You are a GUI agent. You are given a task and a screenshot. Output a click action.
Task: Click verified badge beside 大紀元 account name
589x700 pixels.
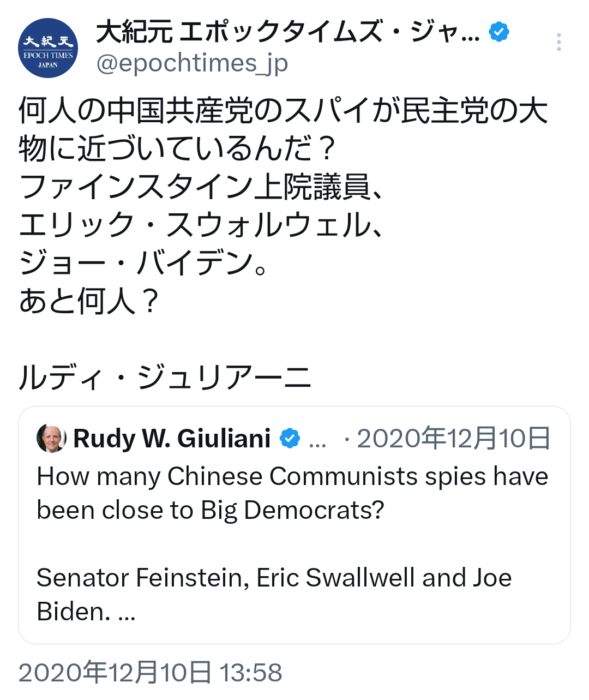pyautogui.click(x=498, y=32)
